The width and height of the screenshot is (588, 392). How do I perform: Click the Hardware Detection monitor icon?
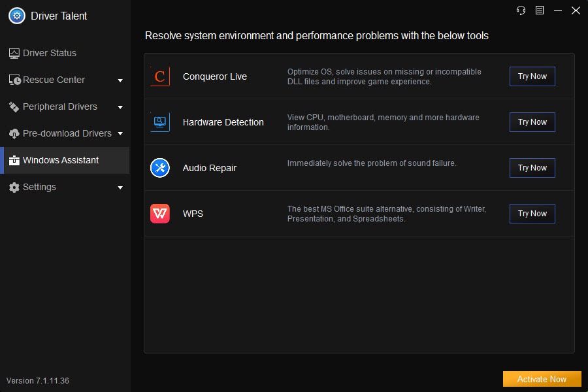[x=160, y=122]
